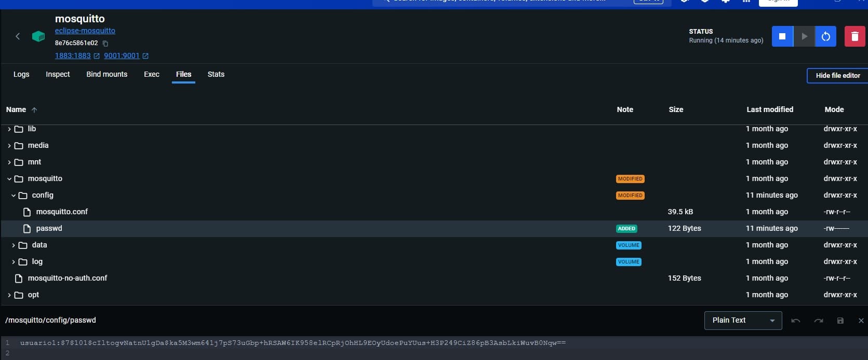Collapse the config folder
Viewport: 868px width, 360px height.
pos(14,196)
